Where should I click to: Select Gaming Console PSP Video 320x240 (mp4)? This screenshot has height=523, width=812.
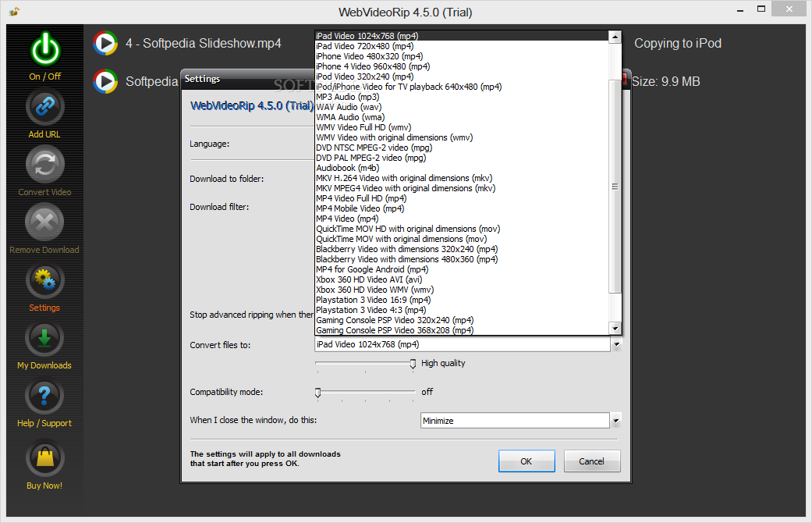point(462,320)
